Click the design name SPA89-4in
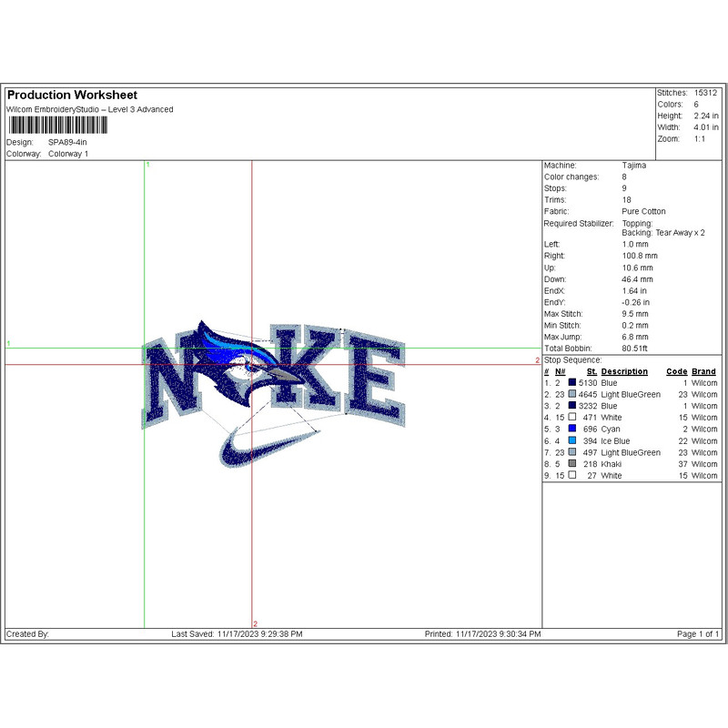This screenshot has height=728, width=728. click(67, 143)
